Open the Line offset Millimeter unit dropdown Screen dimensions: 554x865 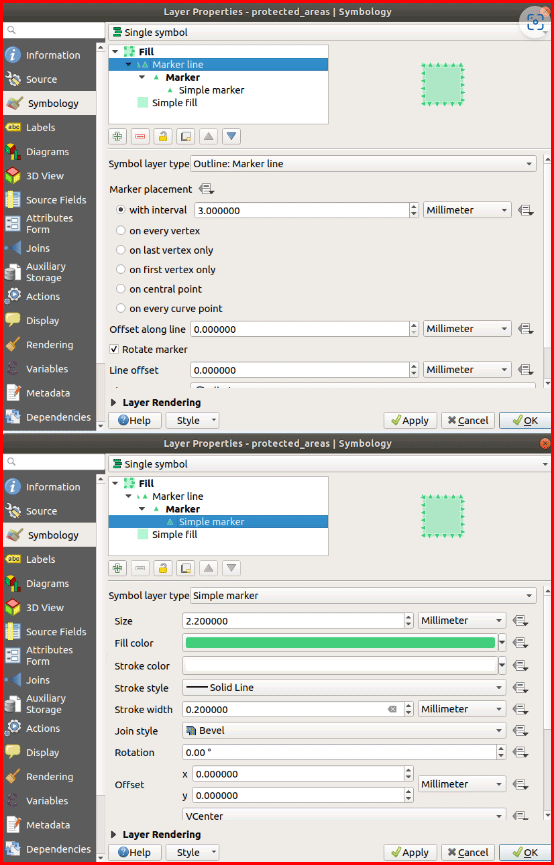click(467, 370)
